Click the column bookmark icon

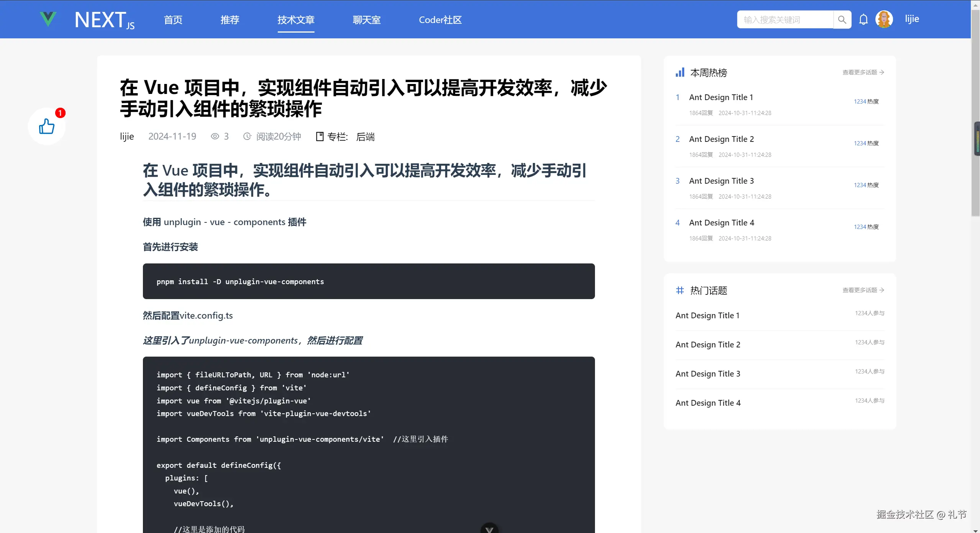pyautogui.click(x=320, y=137)
